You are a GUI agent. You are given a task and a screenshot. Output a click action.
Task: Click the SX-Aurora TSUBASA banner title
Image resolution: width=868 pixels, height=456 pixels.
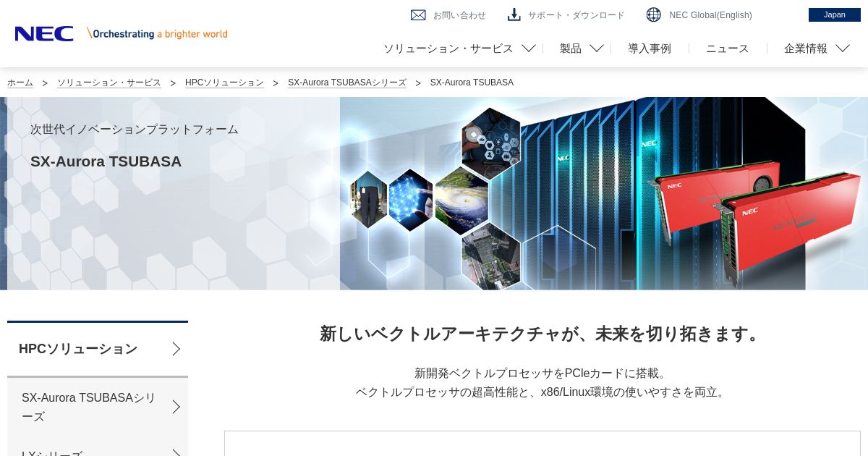(106, 161)
